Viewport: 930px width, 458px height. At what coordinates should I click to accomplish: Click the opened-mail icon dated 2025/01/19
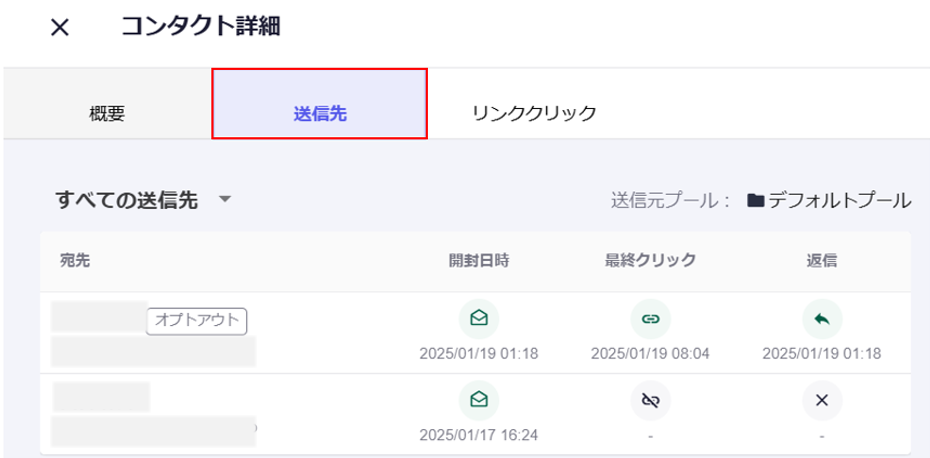pyautogui.click(x=479, y=319)
